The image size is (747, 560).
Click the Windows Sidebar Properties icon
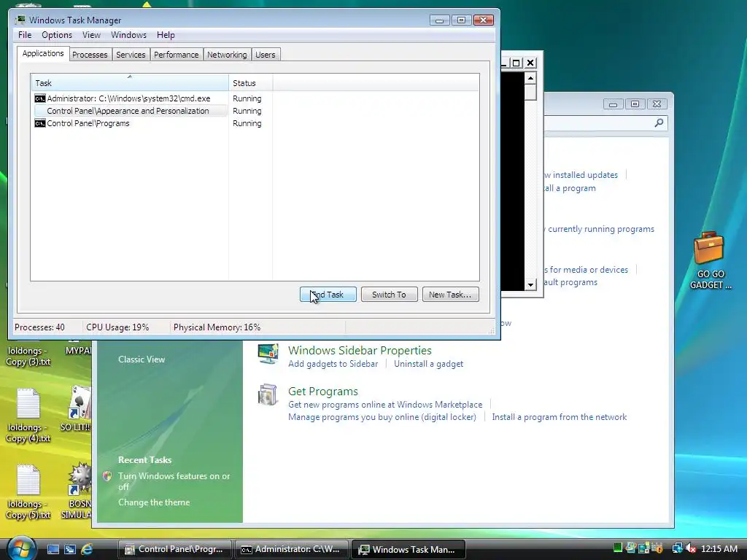(268, 354)
